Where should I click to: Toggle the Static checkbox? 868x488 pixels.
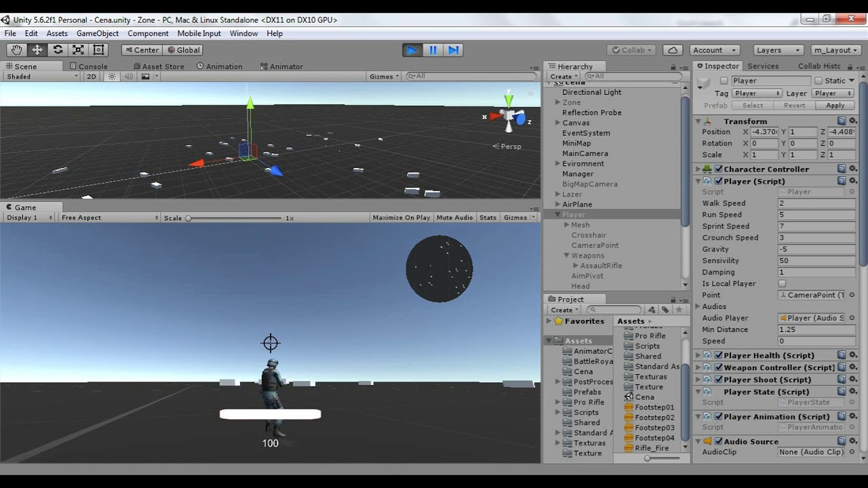tap(818, 81)
